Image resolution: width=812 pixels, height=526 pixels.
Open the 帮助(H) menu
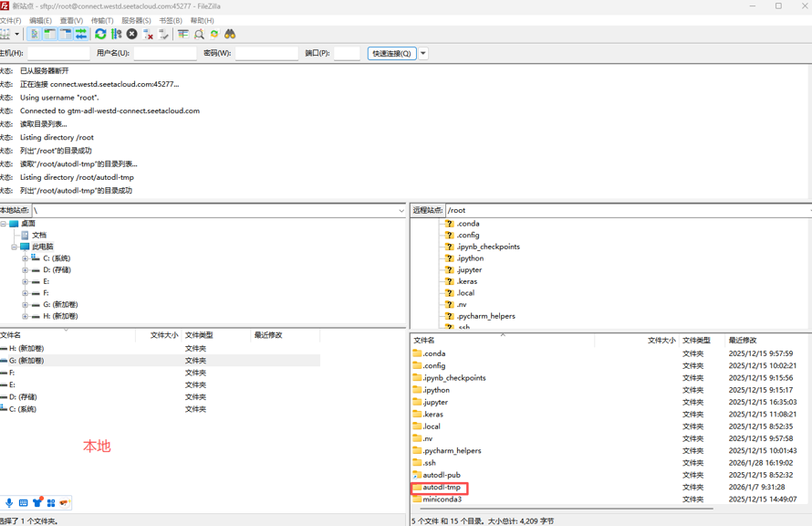tap(202, 21)
